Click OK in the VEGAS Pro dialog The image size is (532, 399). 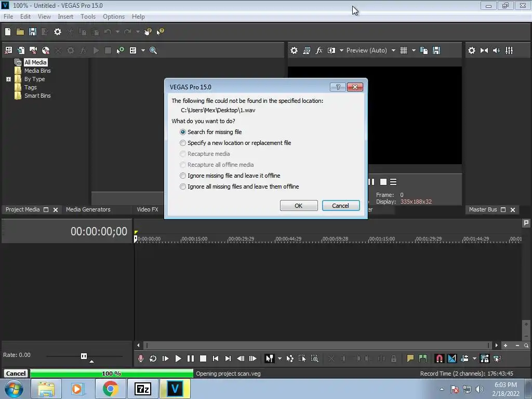click(299, 206)
